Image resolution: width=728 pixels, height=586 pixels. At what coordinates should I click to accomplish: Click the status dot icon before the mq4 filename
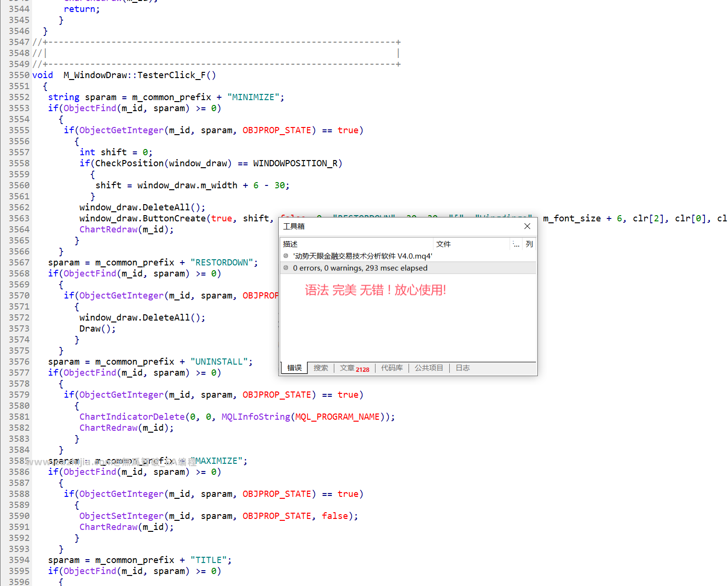[x=286, y=256]
